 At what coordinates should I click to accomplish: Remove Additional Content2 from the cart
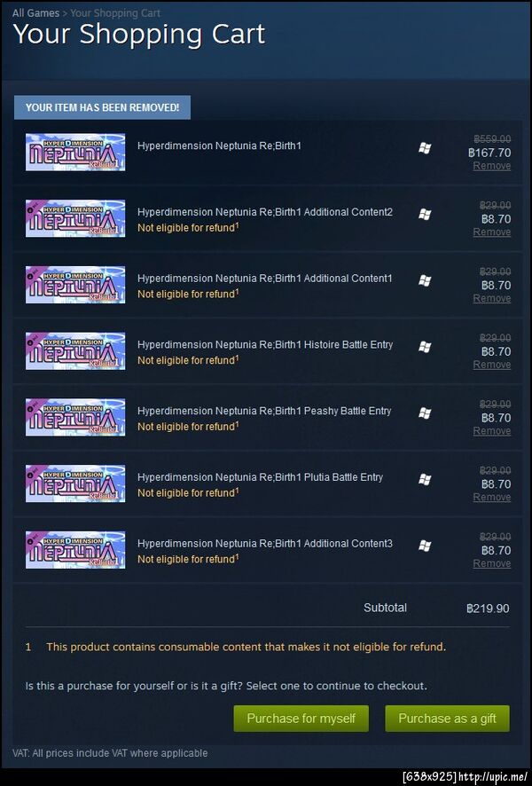coord(492,232)
